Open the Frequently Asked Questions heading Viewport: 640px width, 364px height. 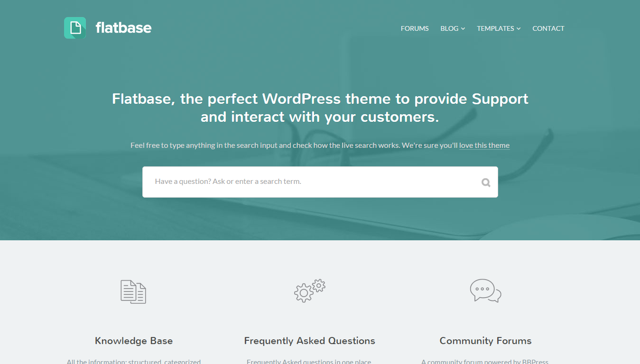click(310, 341)
